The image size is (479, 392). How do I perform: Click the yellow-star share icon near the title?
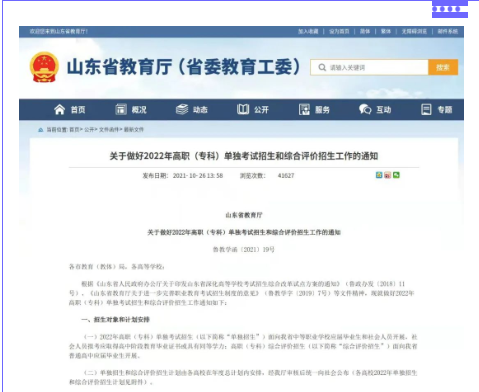click(379, 175)
